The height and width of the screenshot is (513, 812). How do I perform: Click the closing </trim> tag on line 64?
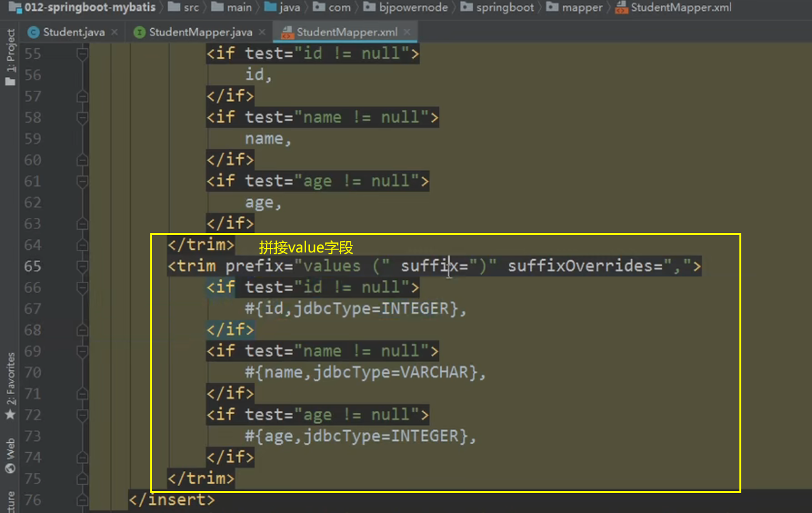[201, 244]
